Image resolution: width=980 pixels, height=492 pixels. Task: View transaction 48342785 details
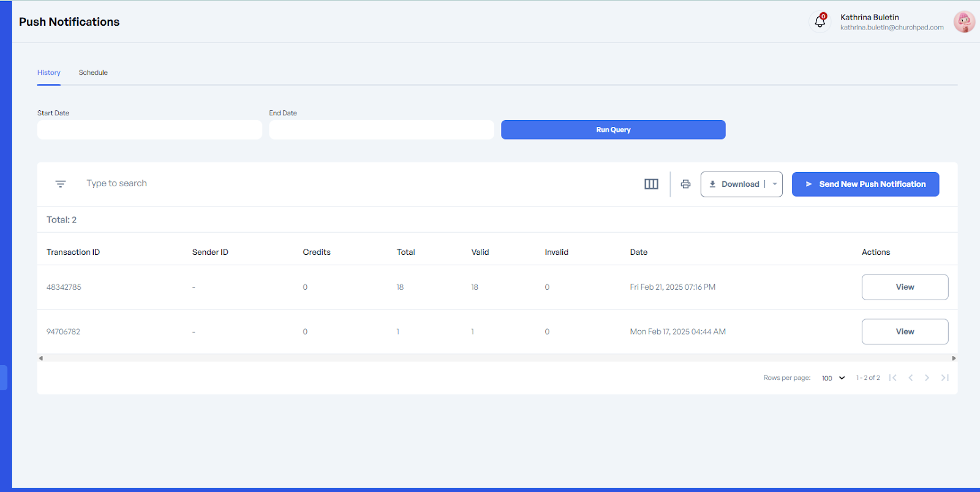tap(905, 287)
